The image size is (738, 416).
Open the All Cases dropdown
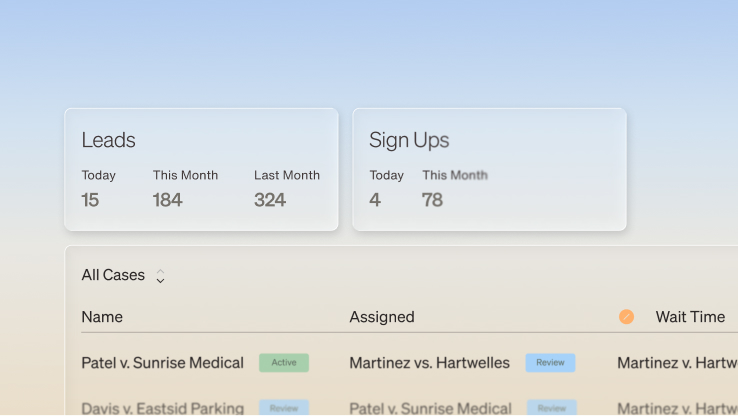[123, 275]
